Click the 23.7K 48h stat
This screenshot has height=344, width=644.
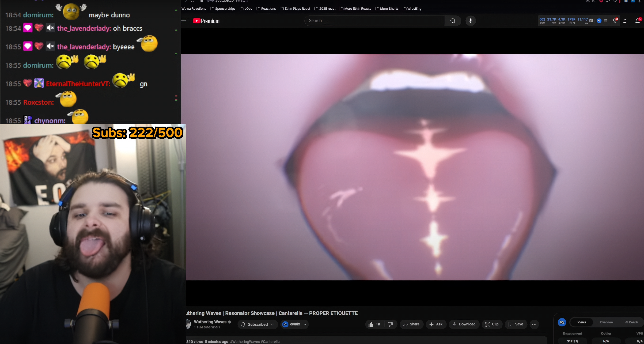tap(551, 21)
